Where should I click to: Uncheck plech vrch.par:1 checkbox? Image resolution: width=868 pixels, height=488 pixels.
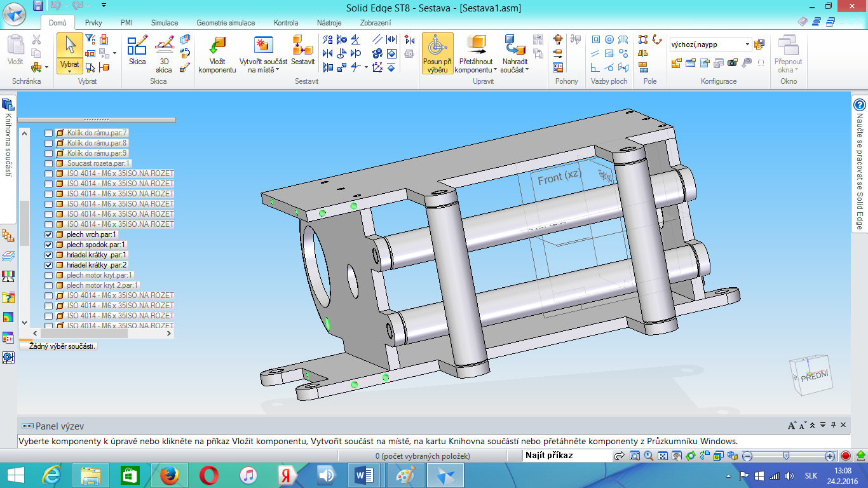point(49,234)
